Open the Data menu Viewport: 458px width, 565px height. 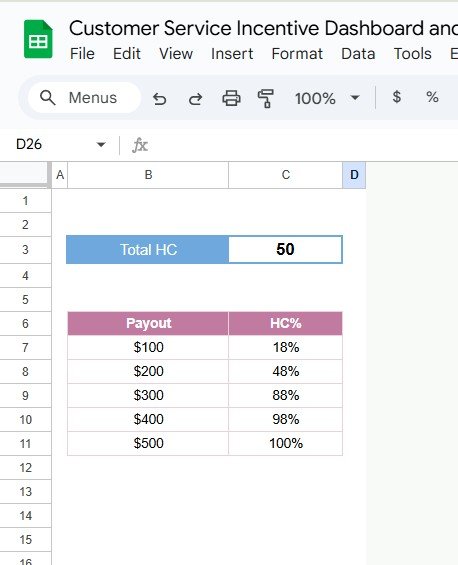(x=358, y=54)
